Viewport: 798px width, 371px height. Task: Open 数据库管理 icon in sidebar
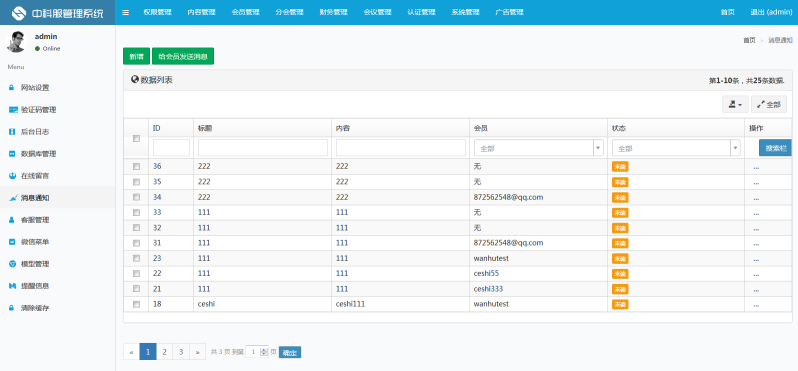pos(12,154)
